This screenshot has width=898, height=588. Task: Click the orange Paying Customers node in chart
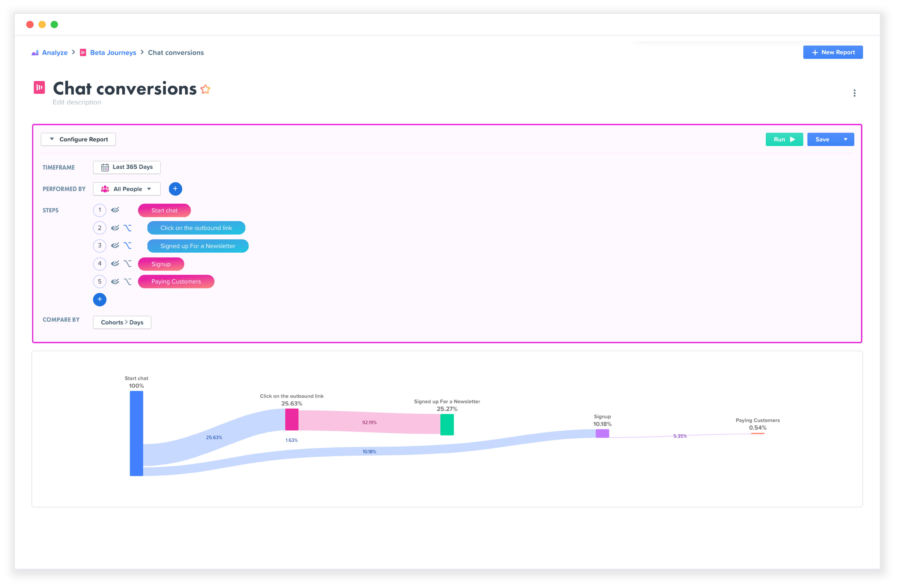758,433
